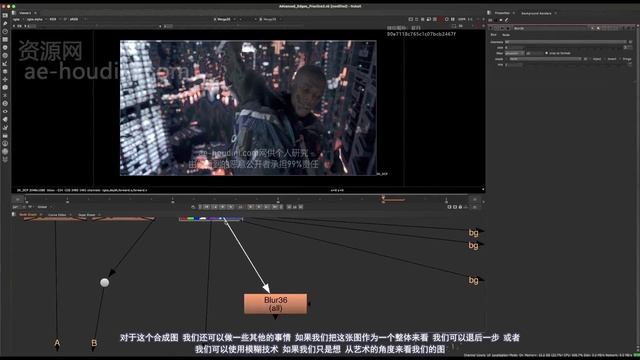640x360 pixels.
Task: Click the last-frame field at the timeline's right end
Action: coord(475,199)
